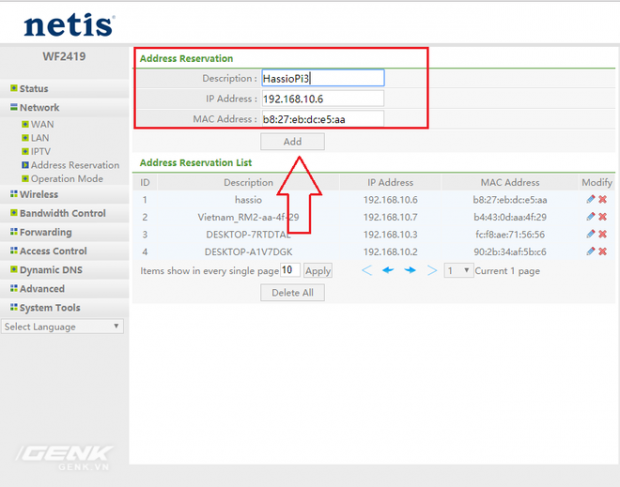620x487 pixels.
Task: Click the Add reservation button
Action: point(292,142)
